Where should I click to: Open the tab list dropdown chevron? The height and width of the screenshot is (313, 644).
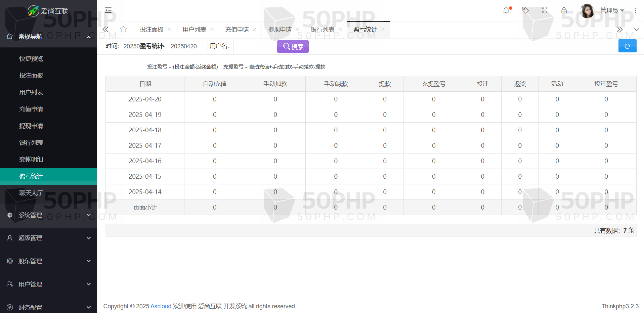pyautogui.click(x=636, y=30)
